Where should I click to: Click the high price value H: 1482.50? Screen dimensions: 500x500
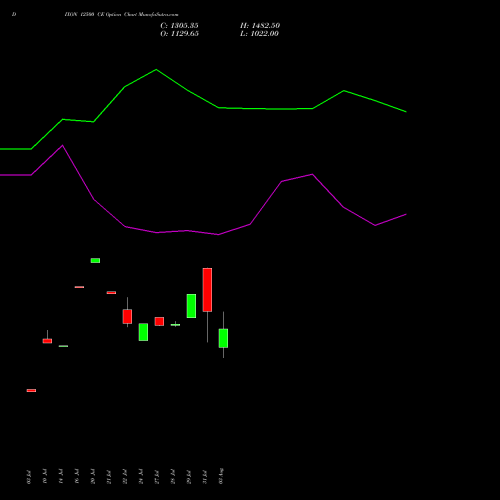pyautogui.click(x=260, y=26)
